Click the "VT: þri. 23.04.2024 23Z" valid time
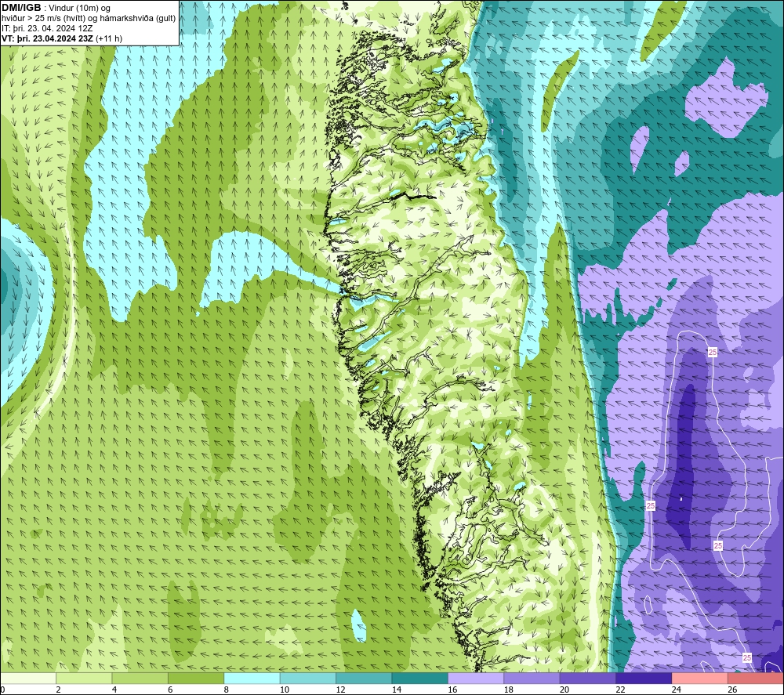The width and height of the screenshot is (784, 695). 47,38
